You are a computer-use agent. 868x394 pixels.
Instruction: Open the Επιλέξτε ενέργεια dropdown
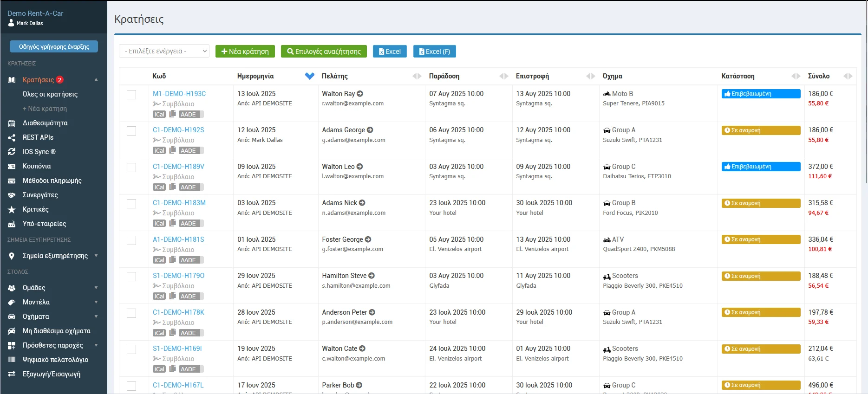(x=164, y=51)
